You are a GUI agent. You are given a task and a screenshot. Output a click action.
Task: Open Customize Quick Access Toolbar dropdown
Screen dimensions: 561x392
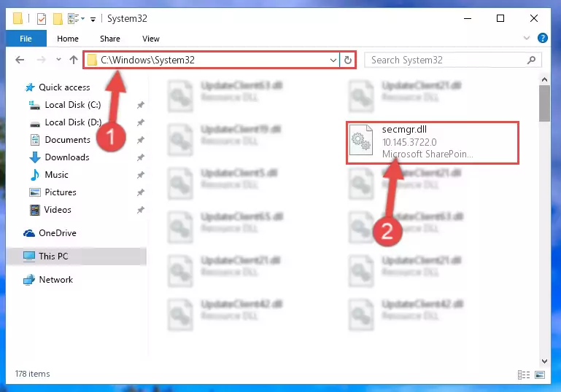pos(93,19)
